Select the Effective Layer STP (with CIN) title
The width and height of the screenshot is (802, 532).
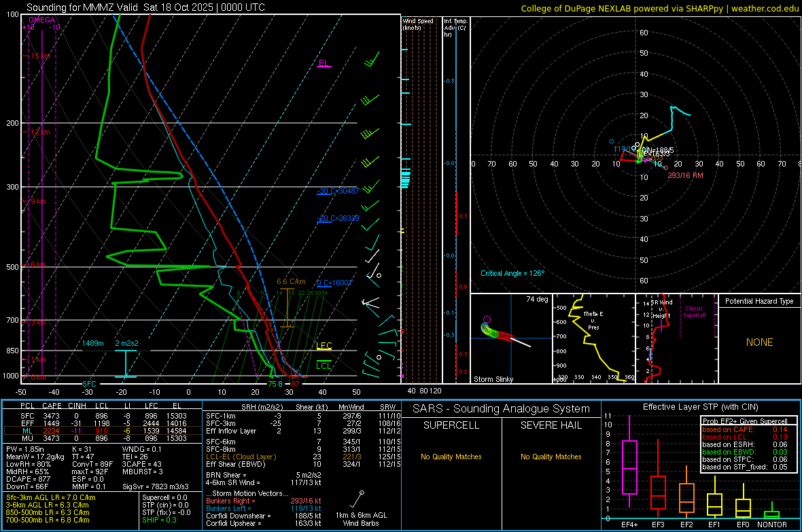pos(700,407)
